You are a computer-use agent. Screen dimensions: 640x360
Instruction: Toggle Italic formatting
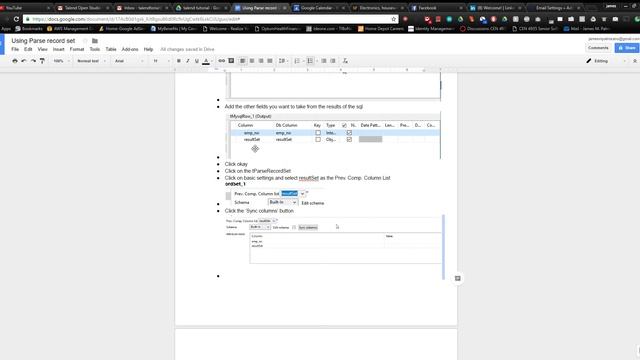tap(187, 61)
